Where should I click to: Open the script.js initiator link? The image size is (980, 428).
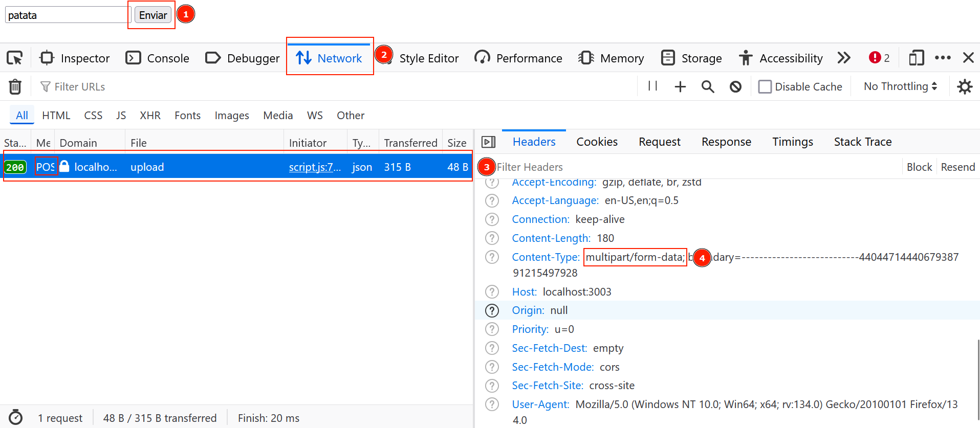tap(314, 167)
